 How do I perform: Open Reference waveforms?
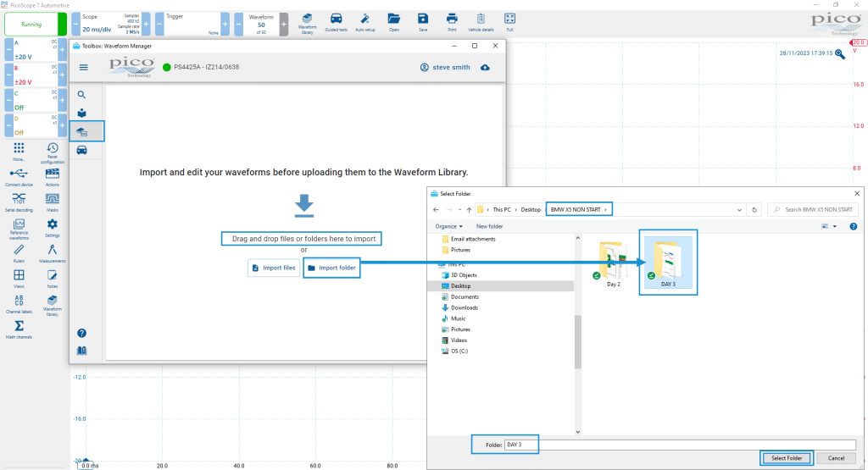pyautogui.click(x=19, y=229)
